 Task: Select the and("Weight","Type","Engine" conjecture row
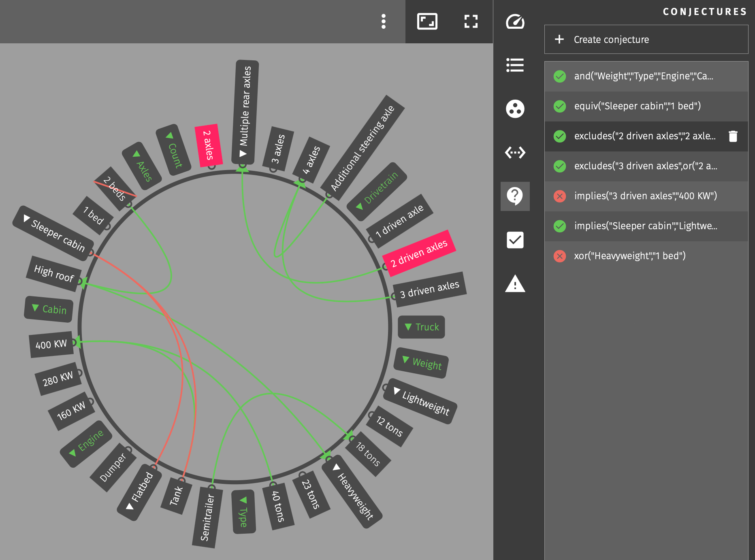[x=646, y=76]
